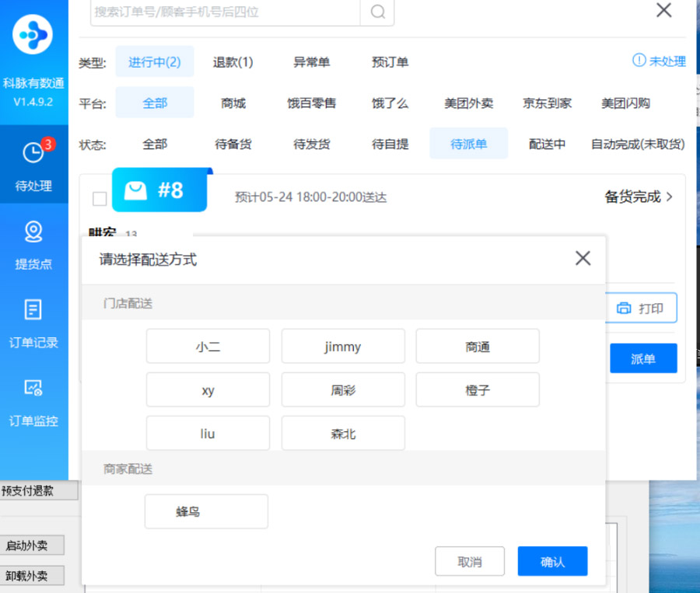Select the 配送中 status filter
Viewport: 700px width, 593px height.
548,144
